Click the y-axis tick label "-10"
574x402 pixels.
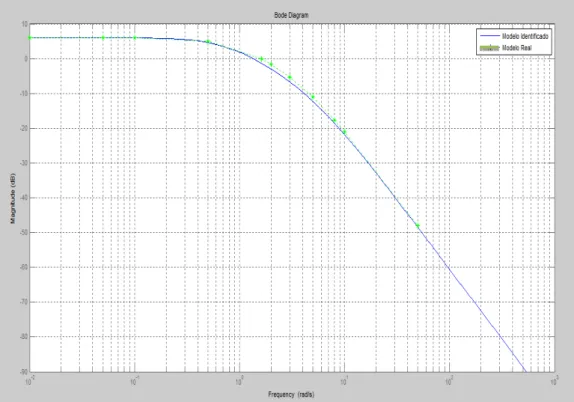(24, 93)
